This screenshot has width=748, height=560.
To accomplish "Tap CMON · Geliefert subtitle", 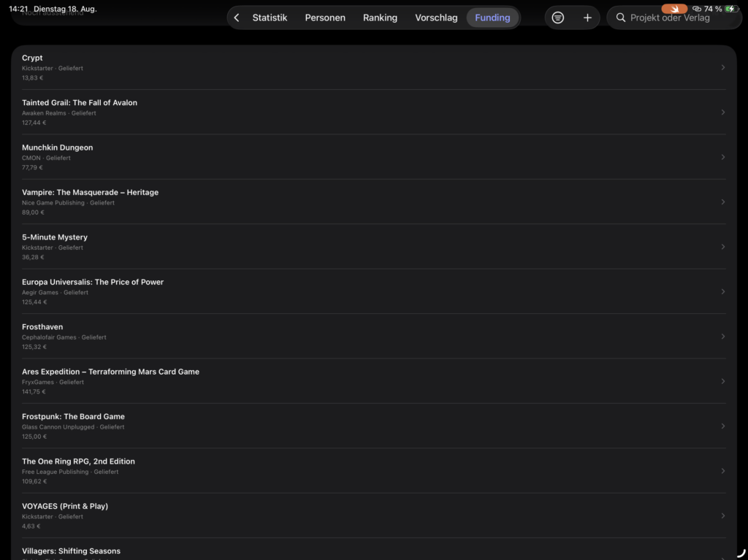I will pyautogui.click(x=46, y=158).
